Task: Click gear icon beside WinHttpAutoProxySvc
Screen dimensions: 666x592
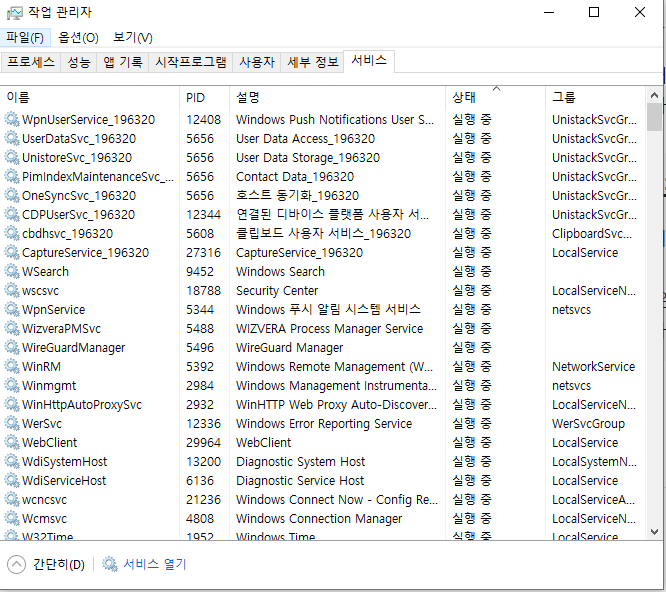Action: (12, 404)
